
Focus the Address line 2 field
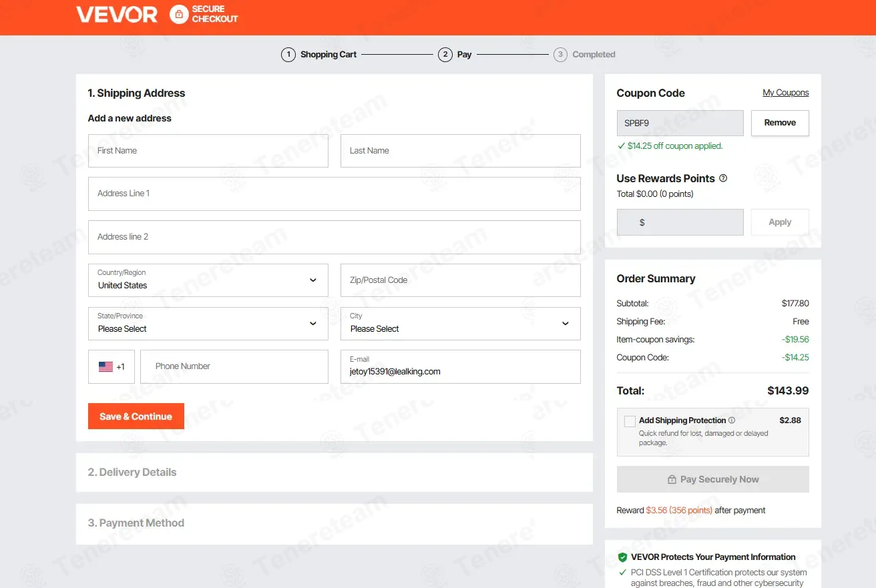[335, 237]
